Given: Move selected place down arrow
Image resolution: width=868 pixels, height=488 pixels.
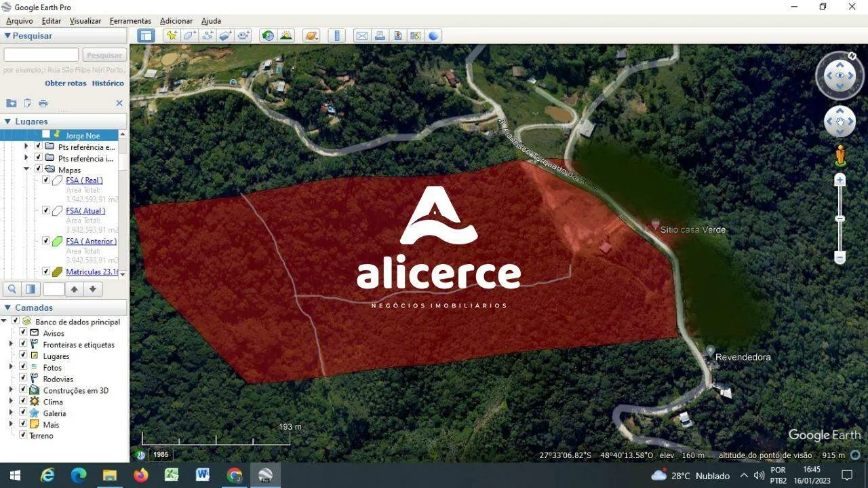Looking at the screenshot, I should click(x=93, y=289).
